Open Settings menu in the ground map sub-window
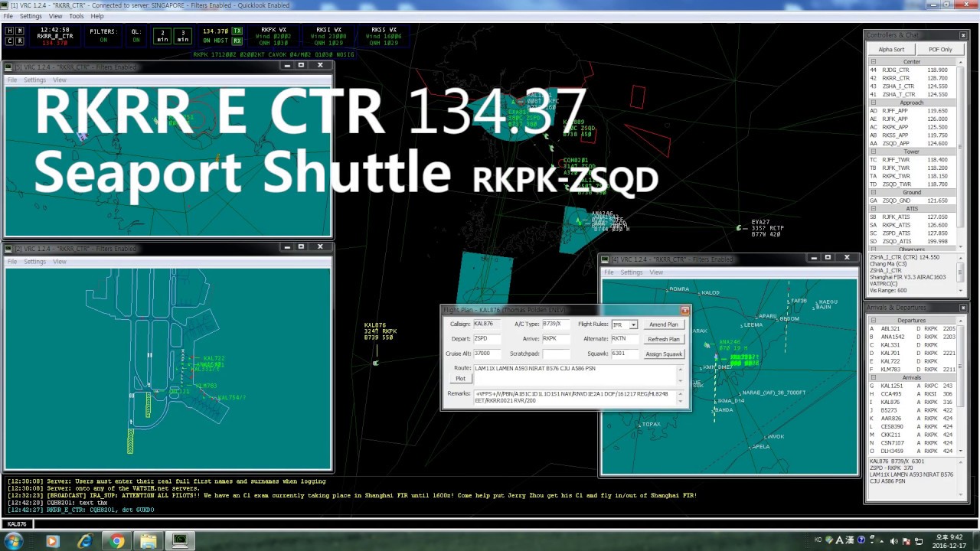 [34, 262]
